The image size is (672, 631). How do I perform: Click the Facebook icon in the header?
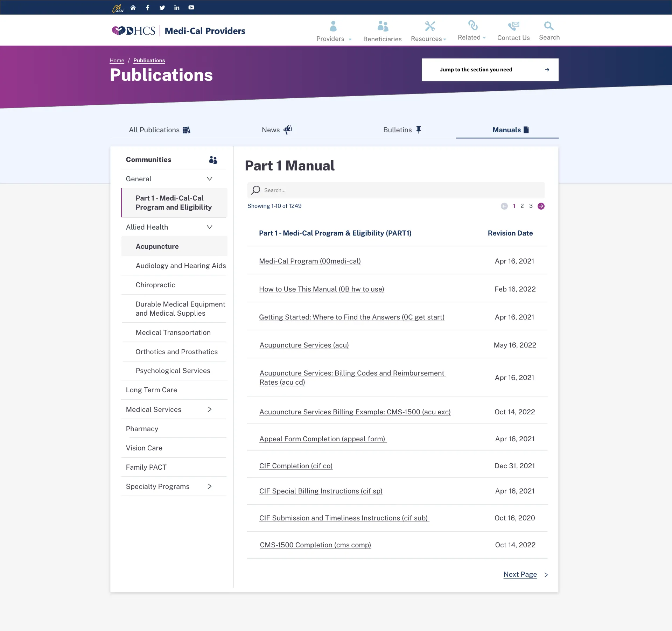click(147, 7)
